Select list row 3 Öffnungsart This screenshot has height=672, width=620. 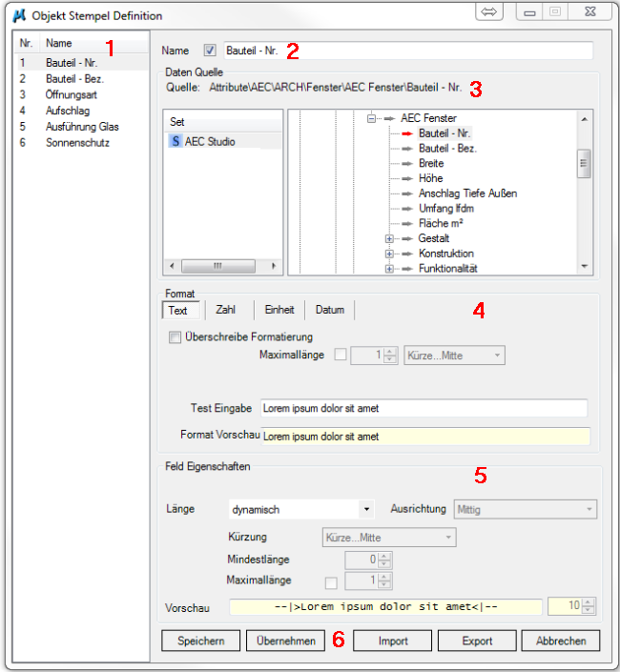pos(81,94)
